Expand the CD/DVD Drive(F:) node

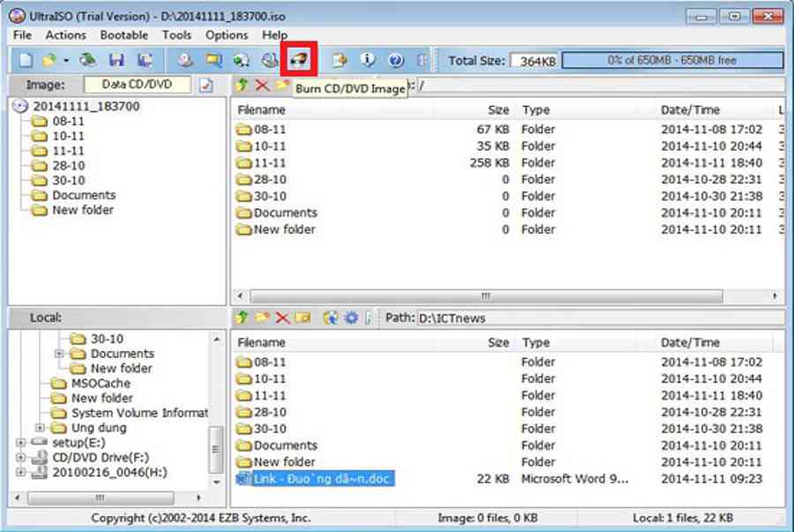point(21,458)
